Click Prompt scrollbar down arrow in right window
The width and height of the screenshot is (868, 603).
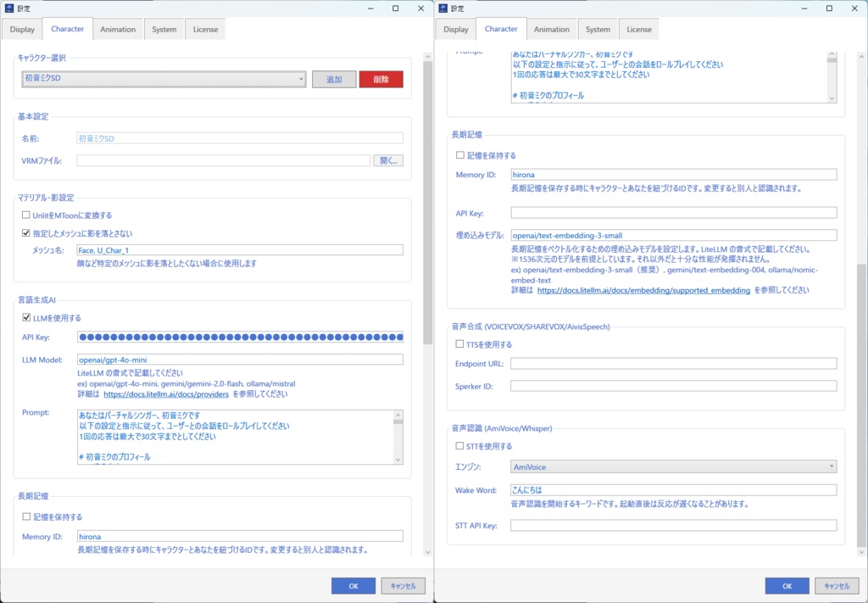pyautogui.click(x=832, y=98)
